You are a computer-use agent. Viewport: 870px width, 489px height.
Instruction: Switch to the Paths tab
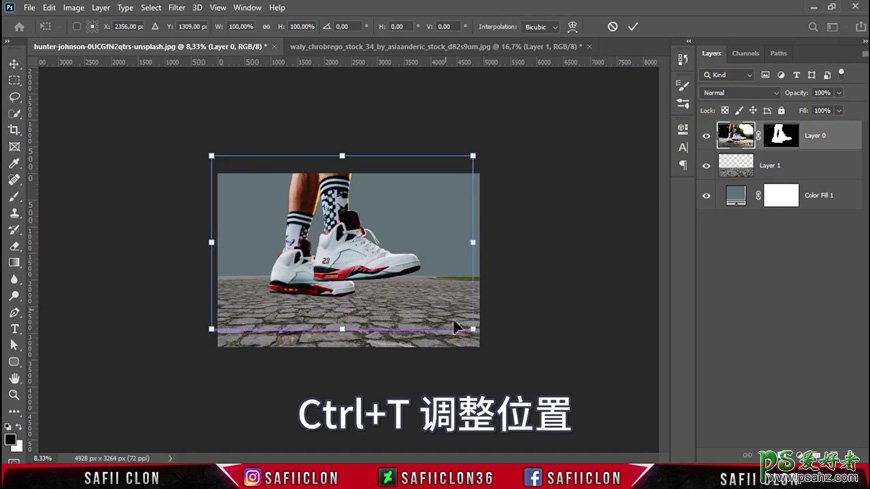(778, 53)
